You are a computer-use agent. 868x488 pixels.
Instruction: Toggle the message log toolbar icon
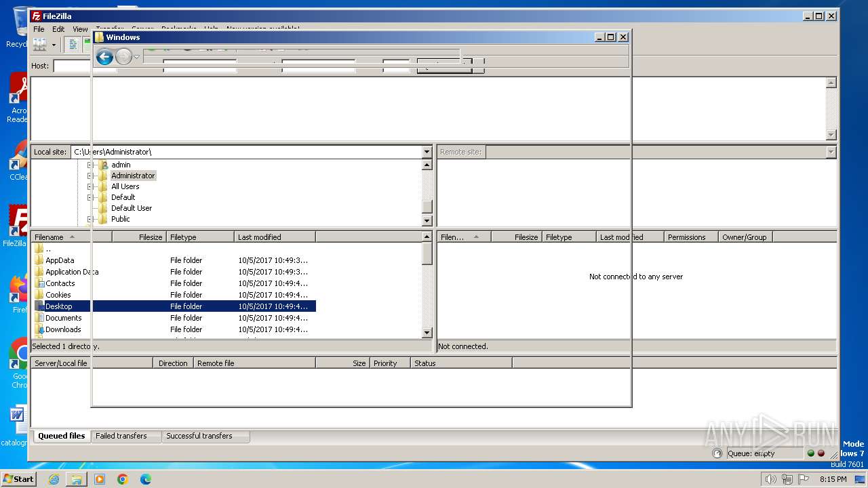pyautogui.click(x=73, y=45)
